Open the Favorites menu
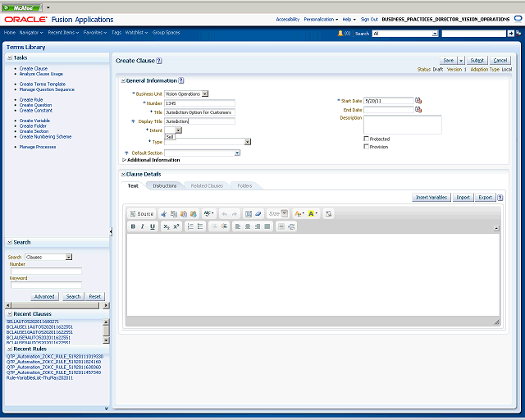This screenshot has height=420, width=525. pyautogui.click(x=95, y=33)
